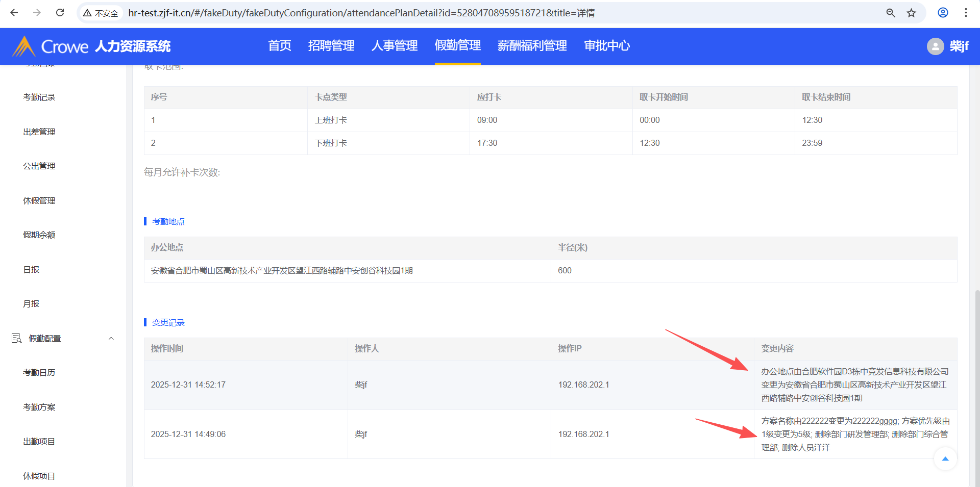980x487 pixels.
Task: Click the back-to-top arrow button
Action: [x=945, y=459]
